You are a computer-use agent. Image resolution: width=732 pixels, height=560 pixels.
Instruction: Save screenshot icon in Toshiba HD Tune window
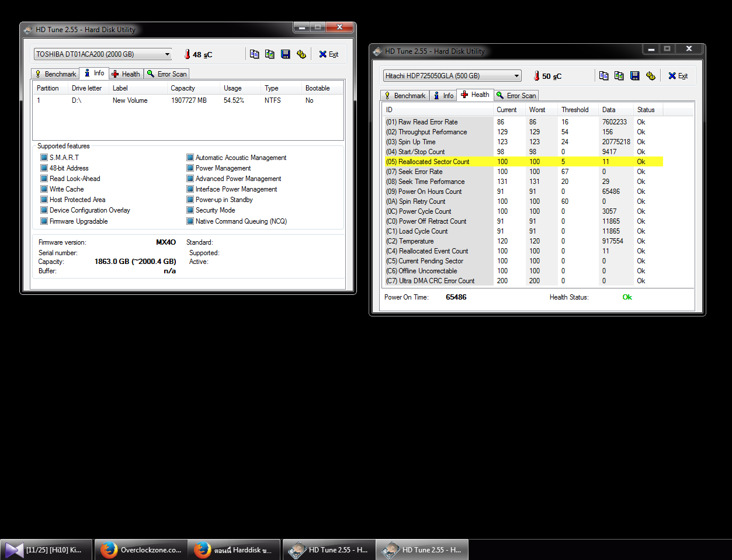tap(285, 54)
